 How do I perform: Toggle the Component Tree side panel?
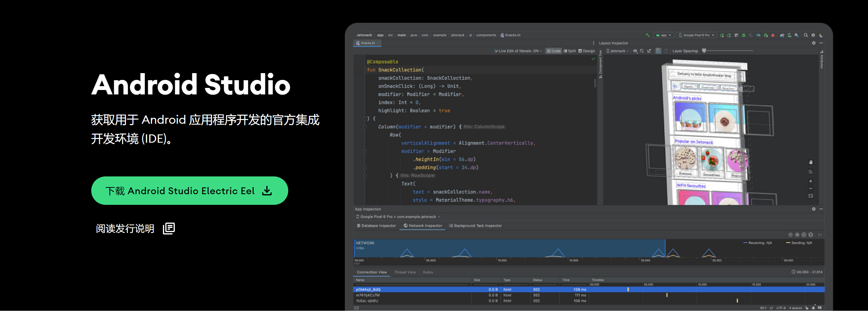tap(600, 64)
